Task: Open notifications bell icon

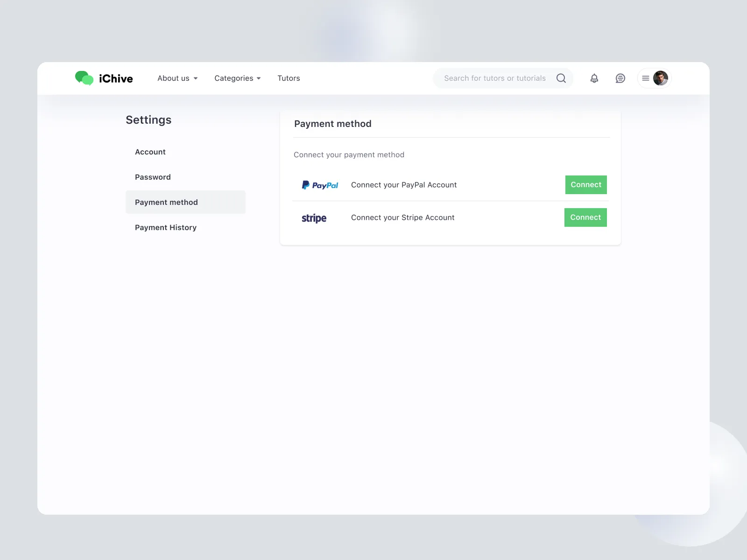Action: (x=594, y=78)
